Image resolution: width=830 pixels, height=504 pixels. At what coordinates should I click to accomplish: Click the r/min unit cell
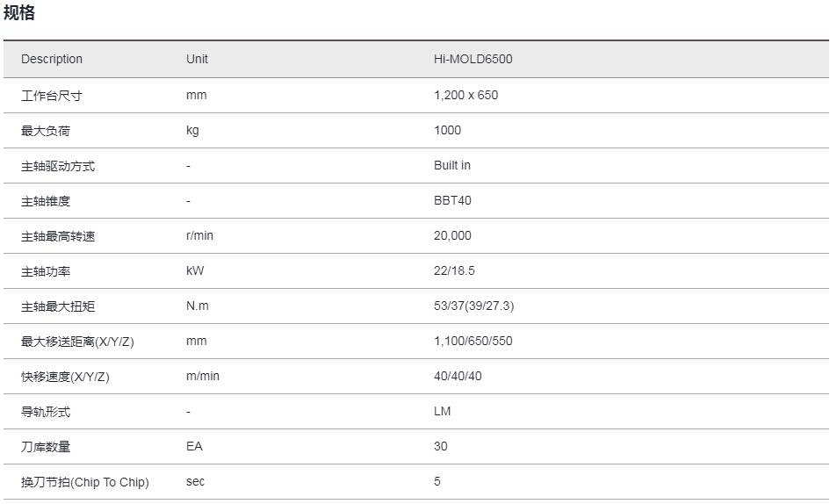(x=199, y=235)
